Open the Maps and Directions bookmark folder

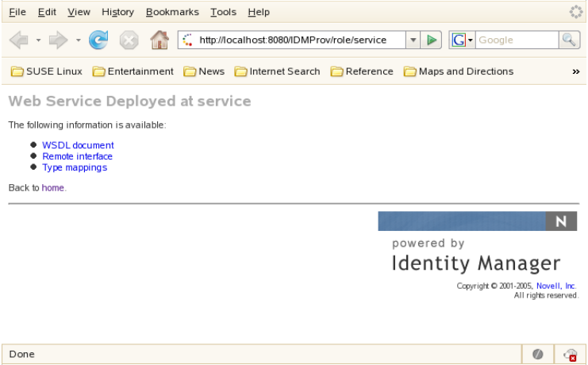click(459, 71)
